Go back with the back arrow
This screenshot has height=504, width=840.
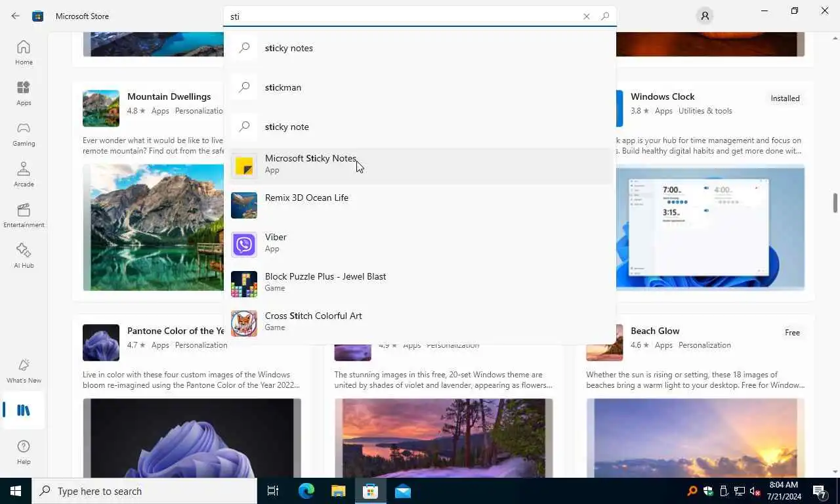tap(16, 16)
